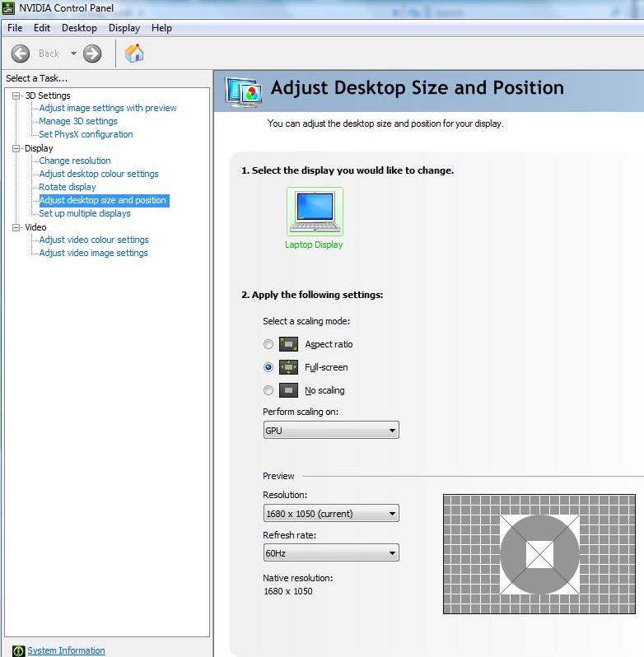Collapse the Video tree node

16,227
